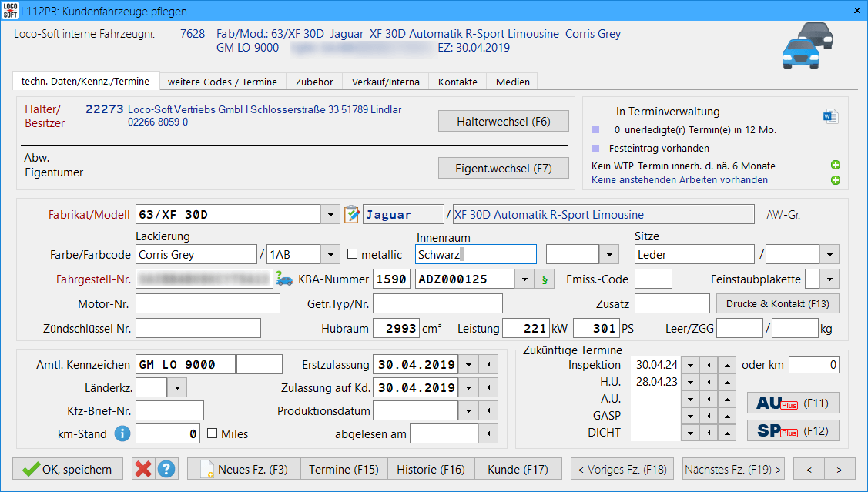Open help with the blue question mark
Image resolution: width=868 pixels, height=492 pixels.
click(x=166, y=469)
